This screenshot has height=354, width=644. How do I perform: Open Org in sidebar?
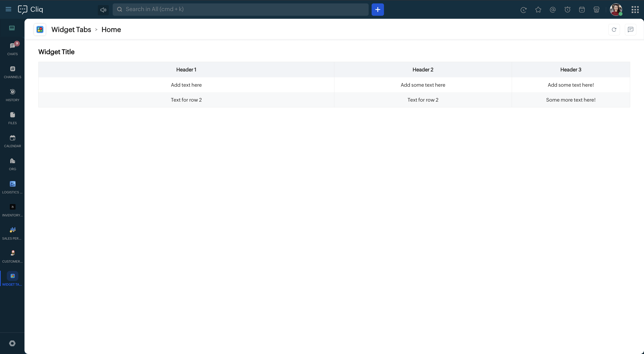coord(13,164)
